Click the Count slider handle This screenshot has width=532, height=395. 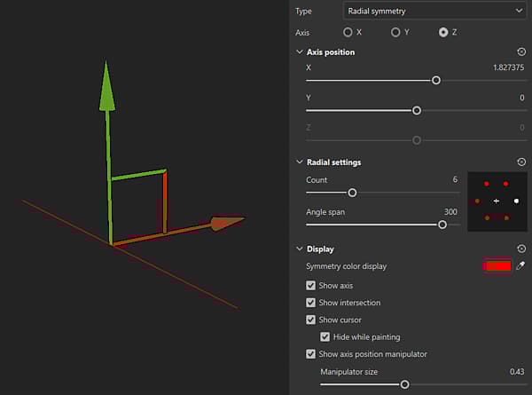pyautogui.click(x=352, y=193)
